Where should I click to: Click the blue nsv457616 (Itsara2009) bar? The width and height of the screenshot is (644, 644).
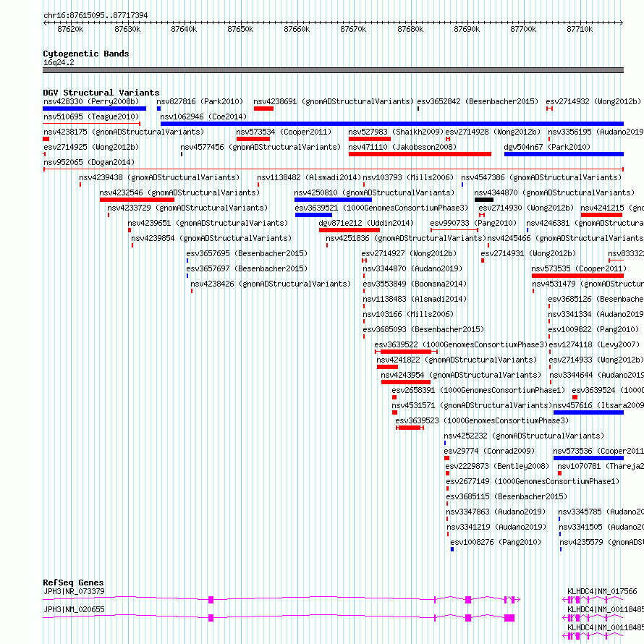(x=588, y=412)
